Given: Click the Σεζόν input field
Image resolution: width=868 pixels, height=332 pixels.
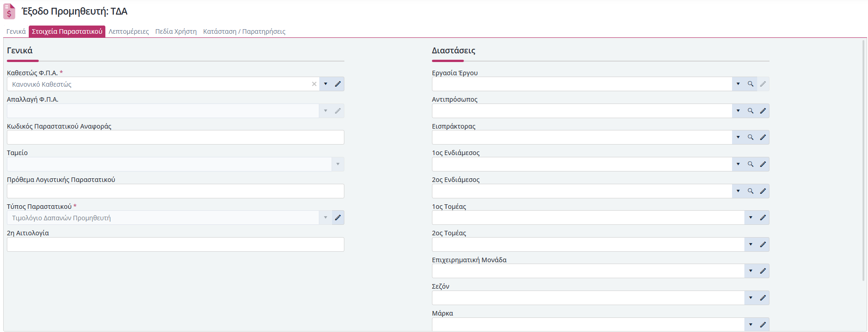Looking at the screenshot, I should 588,298.
